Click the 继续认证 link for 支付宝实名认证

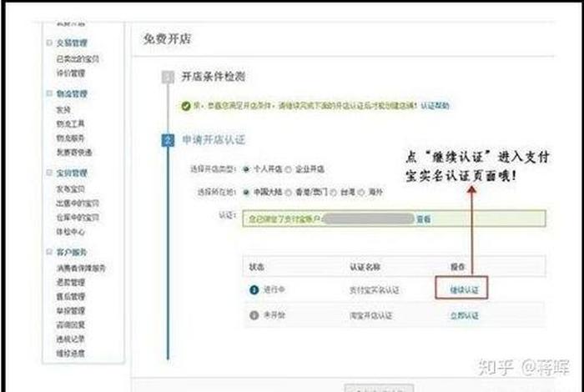coord(464,289)
